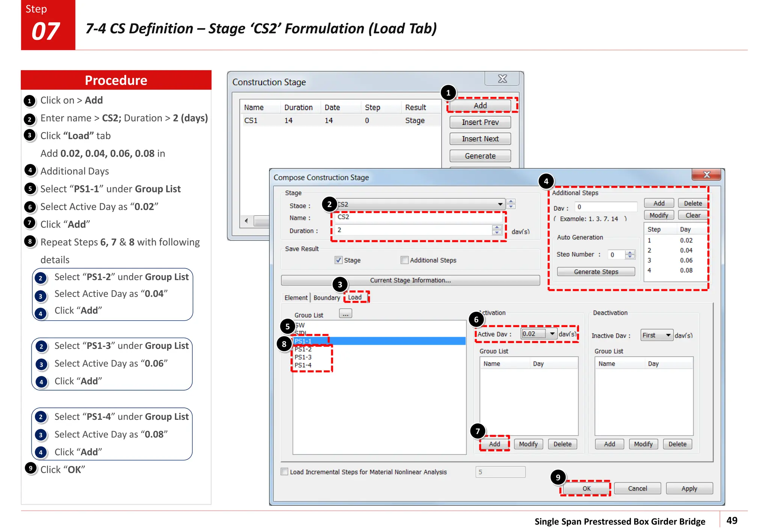This screenshot has height=532, width=769.
Task: Click Current Stage Information button
Action: (x=410, y=280)
